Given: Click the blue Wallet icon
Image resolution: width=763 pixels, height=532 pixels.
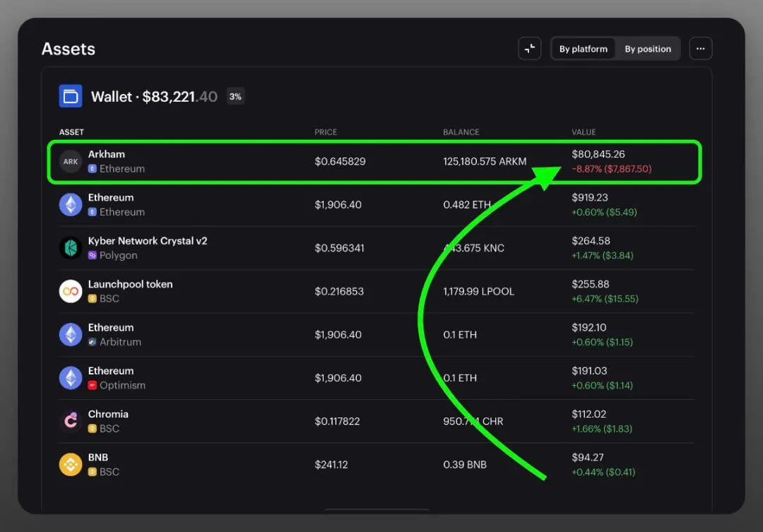Looking at the screenshot, I should coord(71,96).
